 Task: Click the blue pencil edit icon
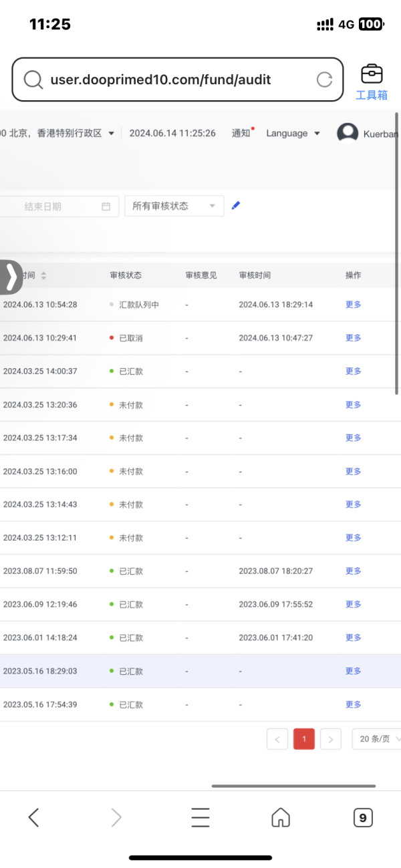click(235, 206)
